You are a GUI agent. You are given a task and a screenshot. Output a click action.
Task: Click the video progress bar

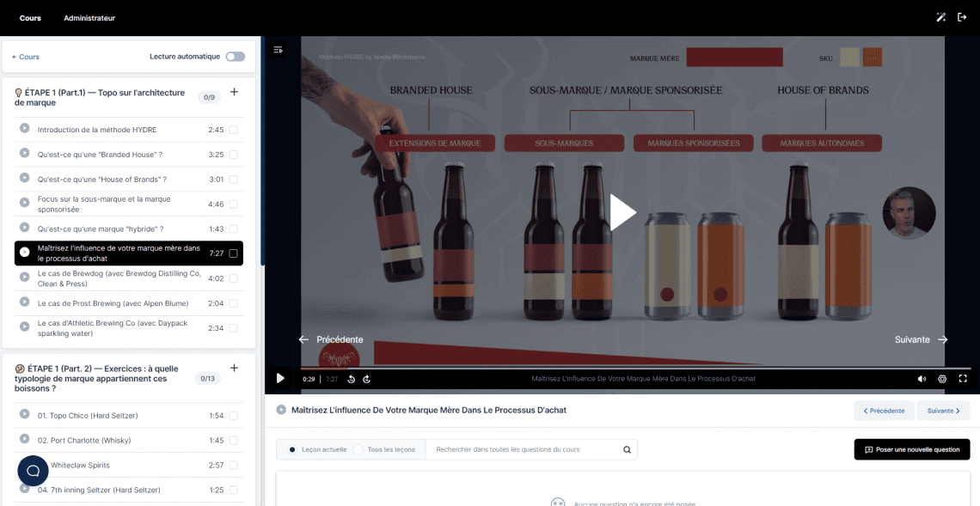tap(635, 369)
